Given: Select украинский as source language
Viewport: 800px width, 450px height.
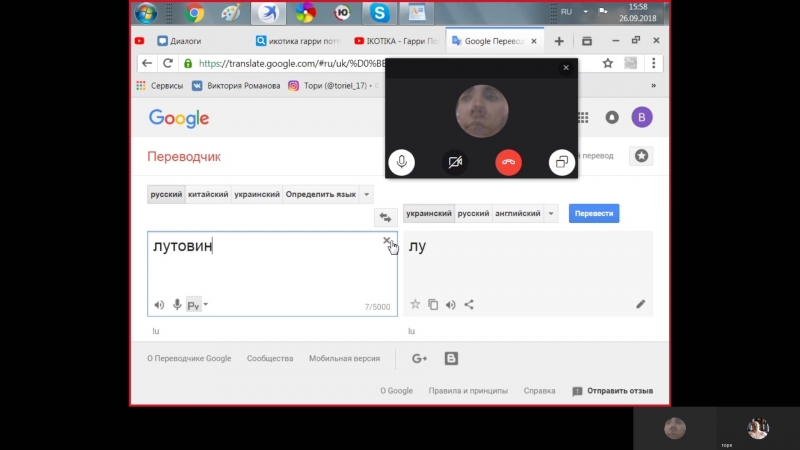Looking at the screenshot, I should pyautogui.click(x=257, y=194).
